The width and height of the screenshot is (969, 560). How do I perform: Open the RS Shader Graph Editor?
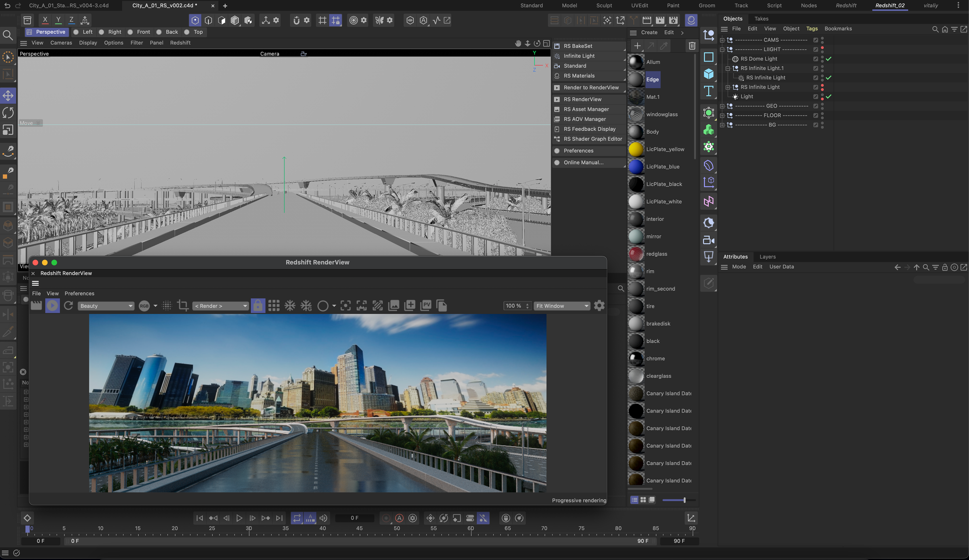593,139
